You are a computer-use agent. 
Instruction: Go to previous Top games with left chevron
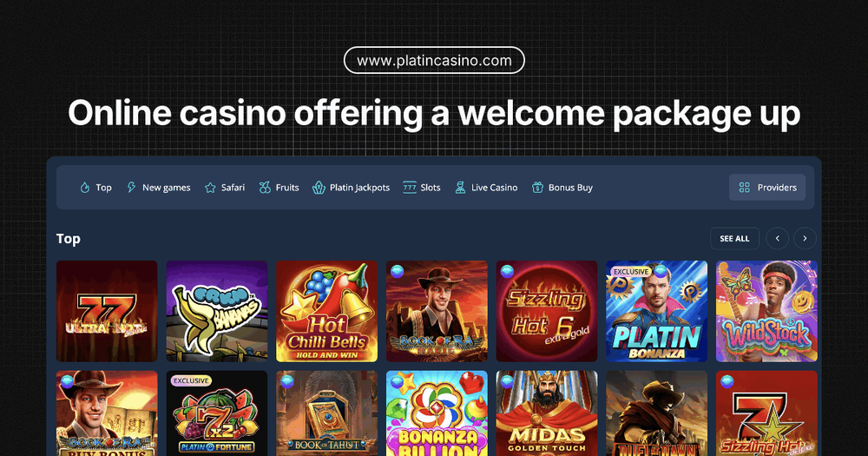tap(777, 238)
